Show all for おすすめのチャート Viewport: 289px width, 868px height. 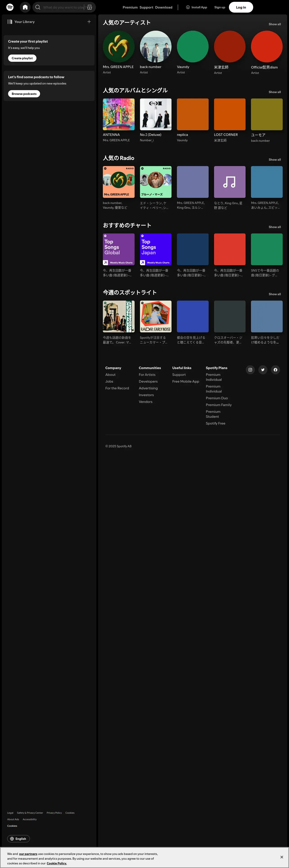click(275, 227)
